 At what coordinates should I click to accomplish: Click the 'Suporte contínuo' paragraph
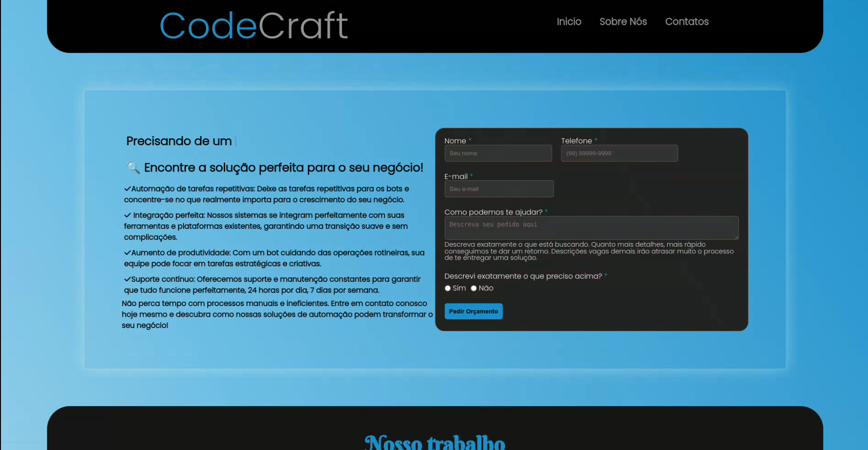pyautogui.click(x=272, y=285)
